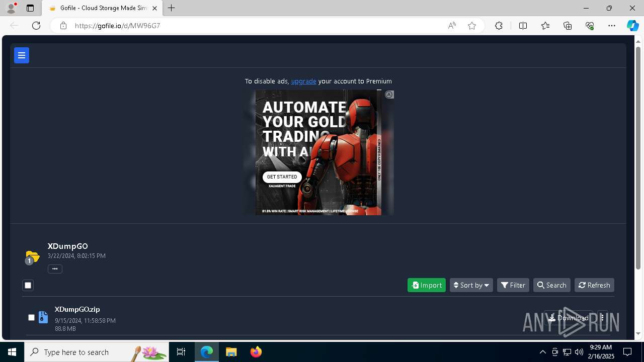Open the XDumpGO.zip file name
Image resolution: width=644 pixels, height=362 pixels.
pyautogui.click(x=77, y=309)
